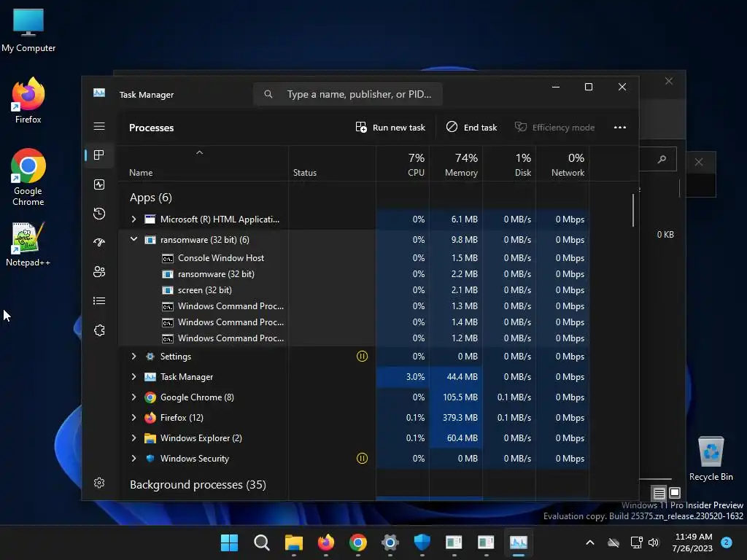Open Task Manager hamburger navigation menu

point(99,126)
